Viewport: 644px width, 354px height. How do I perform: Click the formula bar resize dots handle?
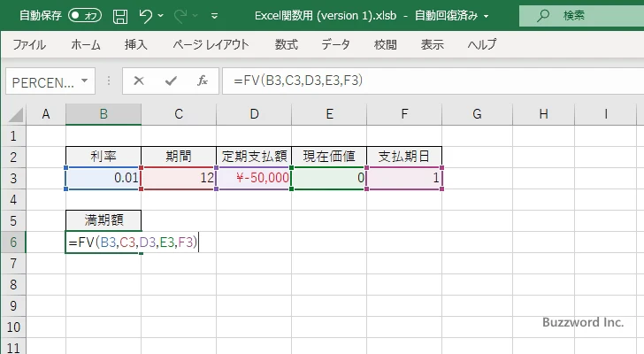coord(109,81)
